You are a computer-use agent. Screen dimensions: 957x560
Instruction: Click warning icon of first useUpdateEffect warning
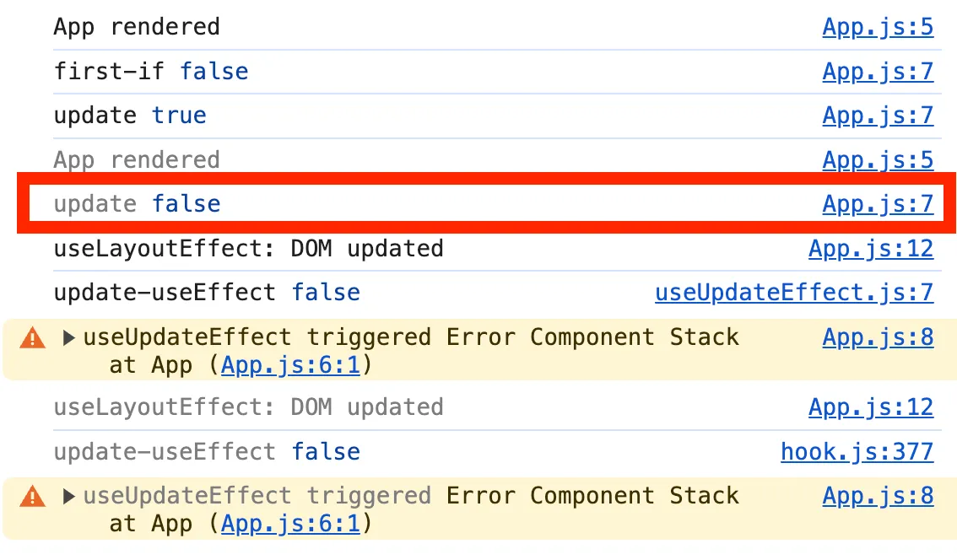pyautogui.click(x=32, y=337)
